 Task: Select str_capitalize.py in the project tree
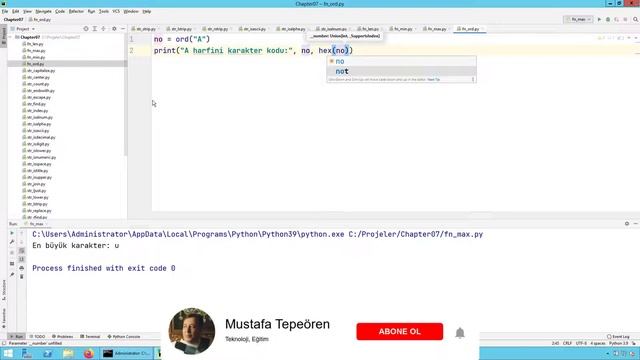pyautogui.click(x=41, y=71)
